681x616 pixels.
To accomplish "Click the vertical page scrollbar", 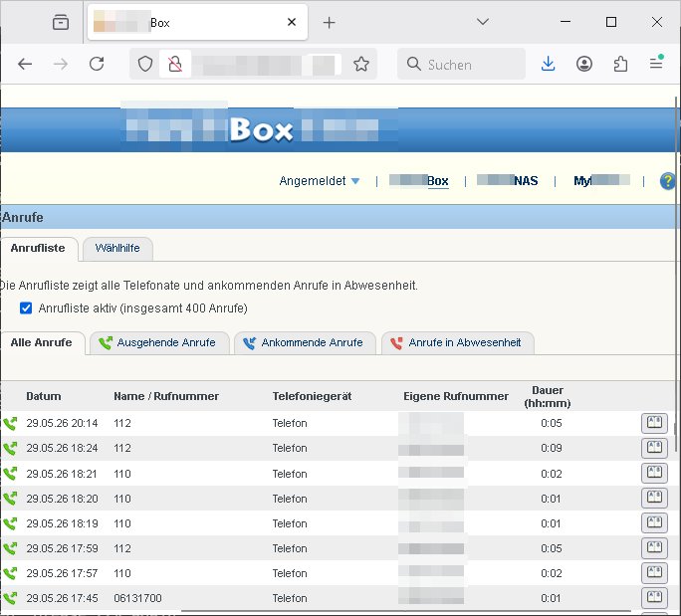I will (x=676, y=274).
